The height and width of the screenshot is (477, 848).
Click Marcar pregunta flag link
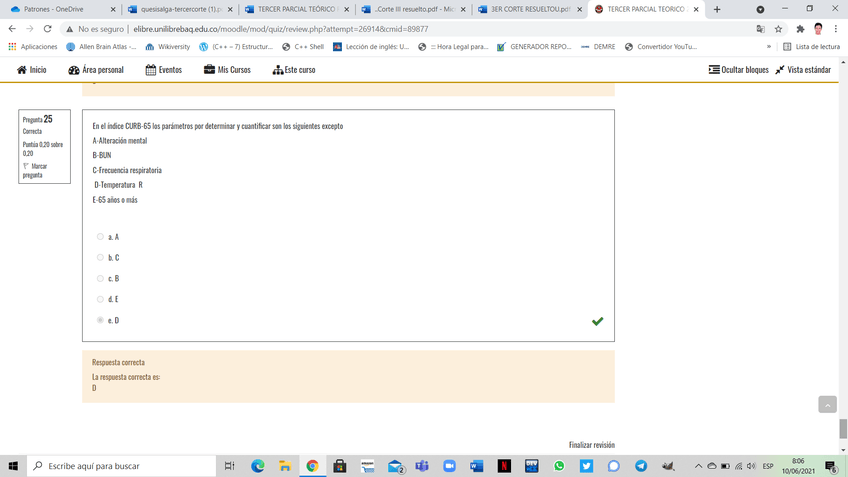click(35, 170)
